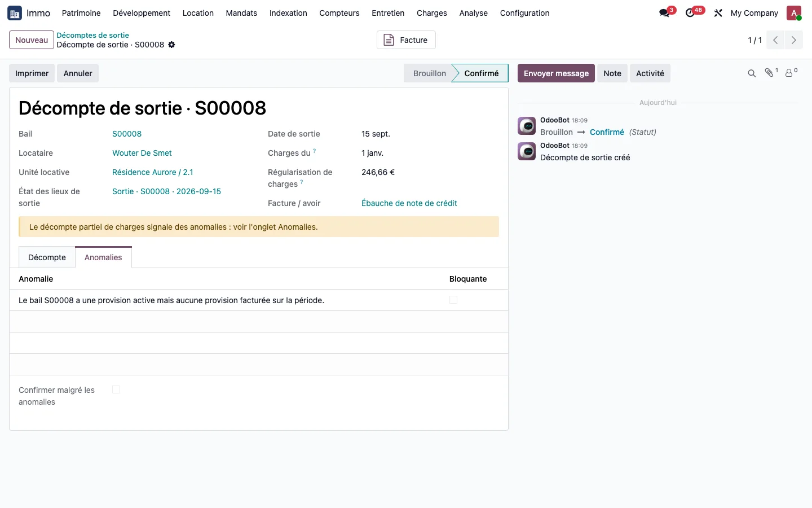The height and width of the screenshot is (508, 812).
Task: Click the OdooBot avatar on status change message
Action: coord(527,126)
